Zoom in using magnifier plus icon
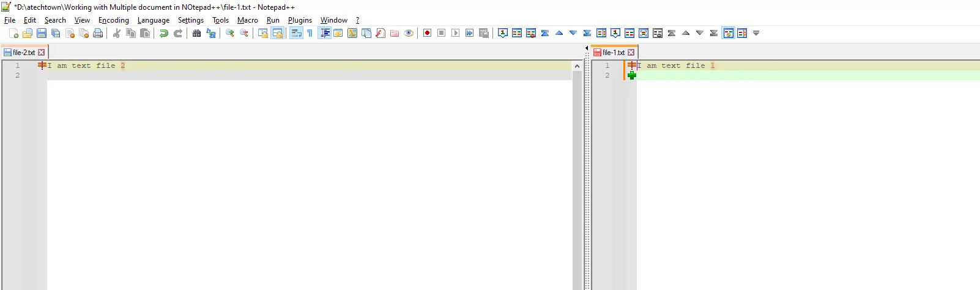980x290 pixels. tap(230, 33)
